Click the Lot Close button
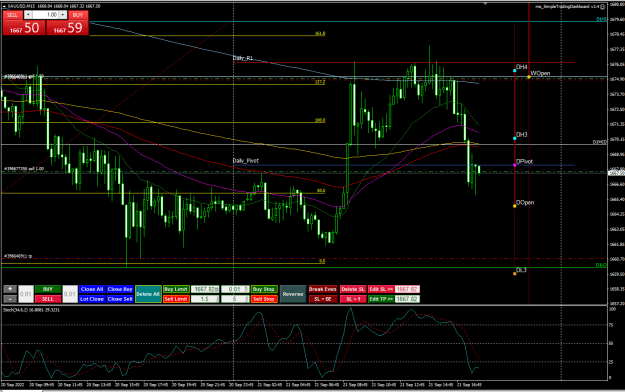The height and width of the screenshot is (392, 625). [92, 299]
